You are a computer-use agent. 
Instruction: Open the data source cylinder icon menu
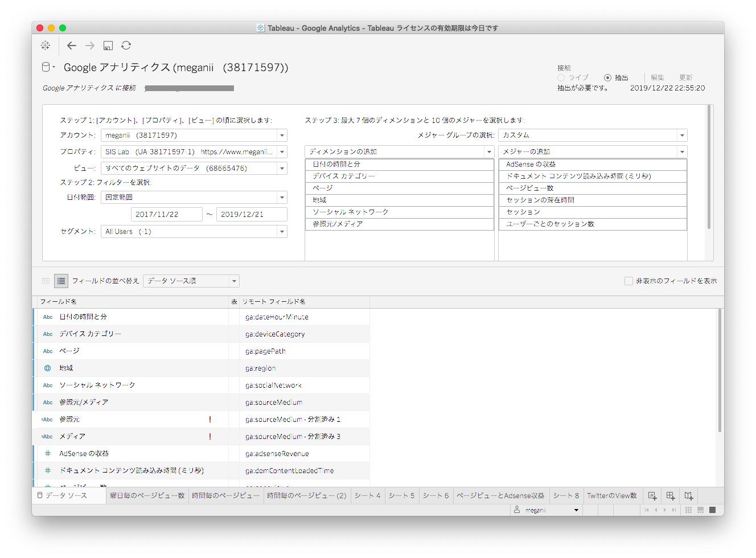48,67
